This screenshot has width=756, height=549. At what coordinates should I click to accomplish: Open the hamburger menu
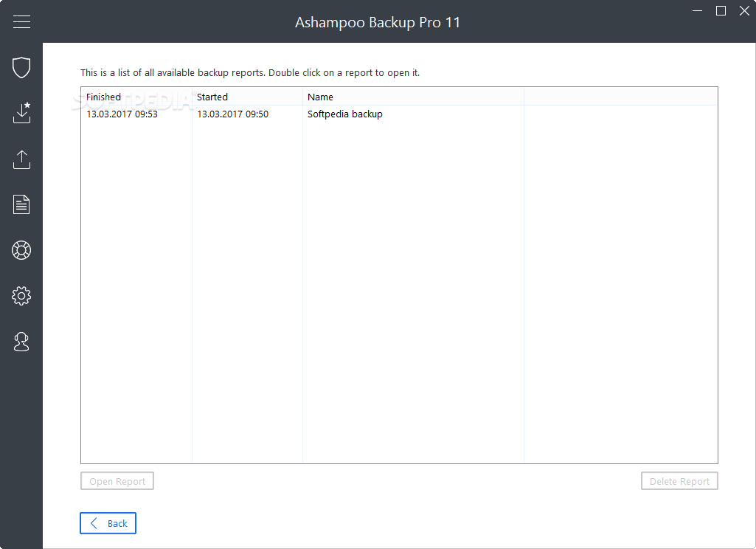point(21,21)
